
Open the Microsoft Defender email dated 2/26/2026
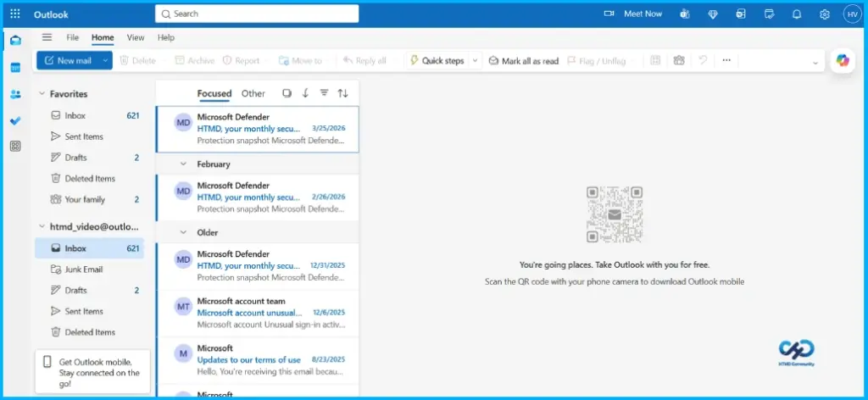(258, 197)
